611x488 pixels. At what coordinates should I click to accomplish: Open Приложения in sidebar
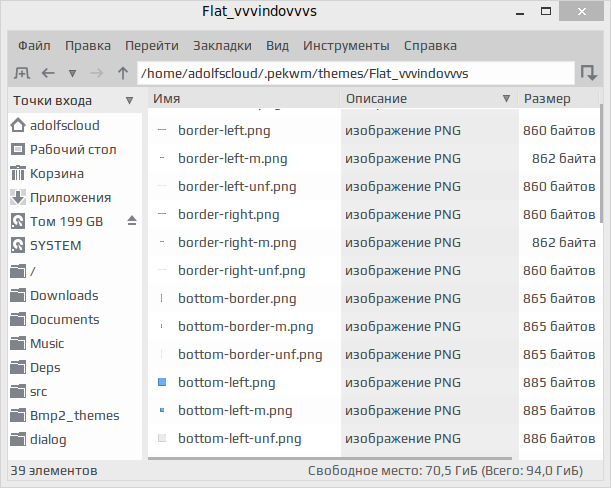click(75, 198)
